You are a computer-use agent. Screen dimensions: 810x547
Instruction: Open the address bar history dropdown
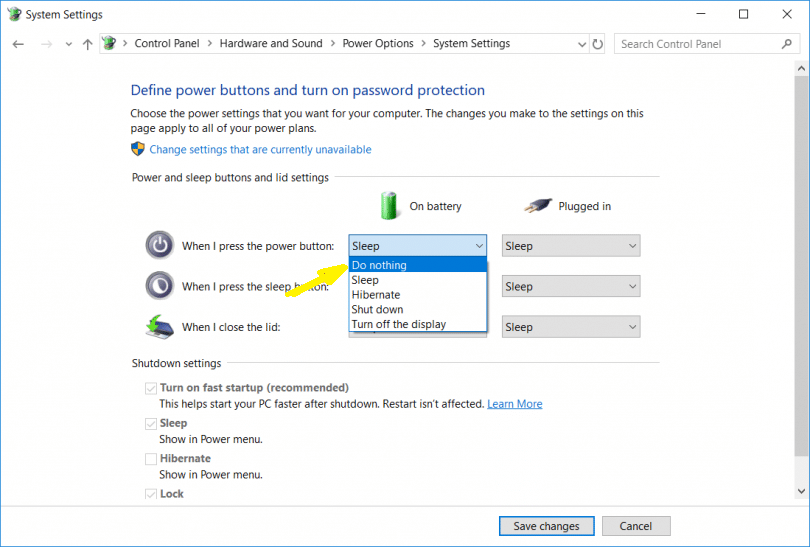(x=582, y=44)
